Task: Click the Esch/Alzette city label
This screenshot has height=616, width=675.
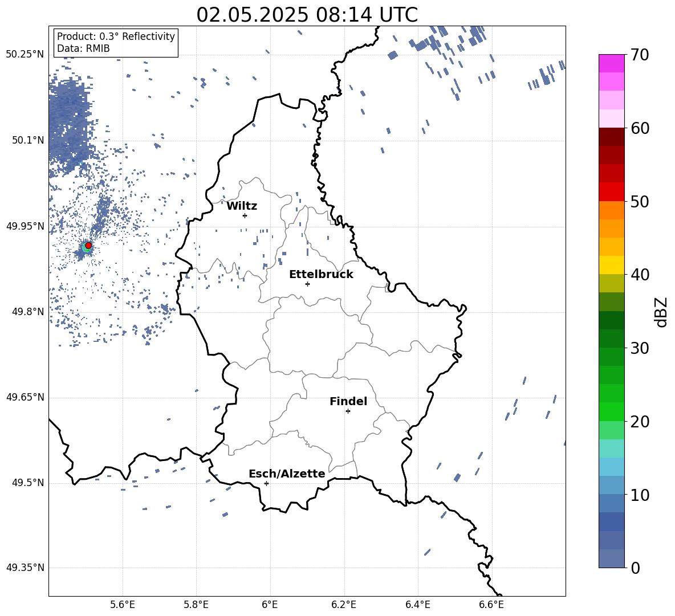Action: (x=287, y=474)
